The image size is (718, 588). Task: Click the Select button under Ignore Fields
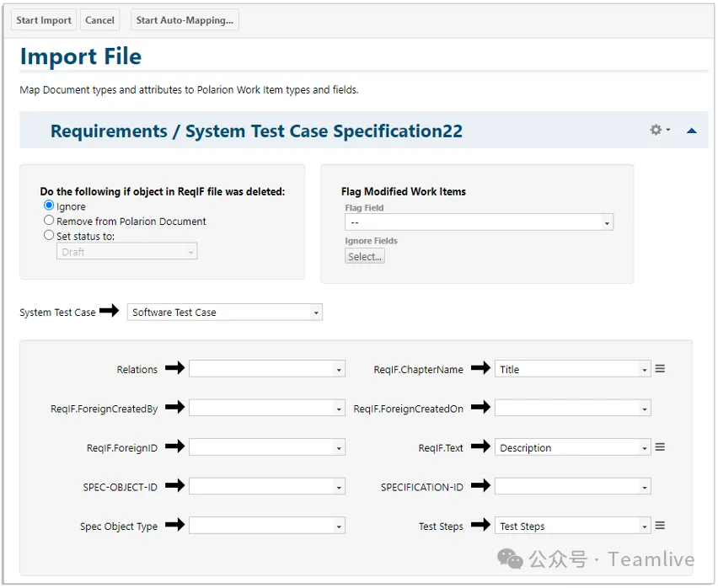[x=365, y=256]
